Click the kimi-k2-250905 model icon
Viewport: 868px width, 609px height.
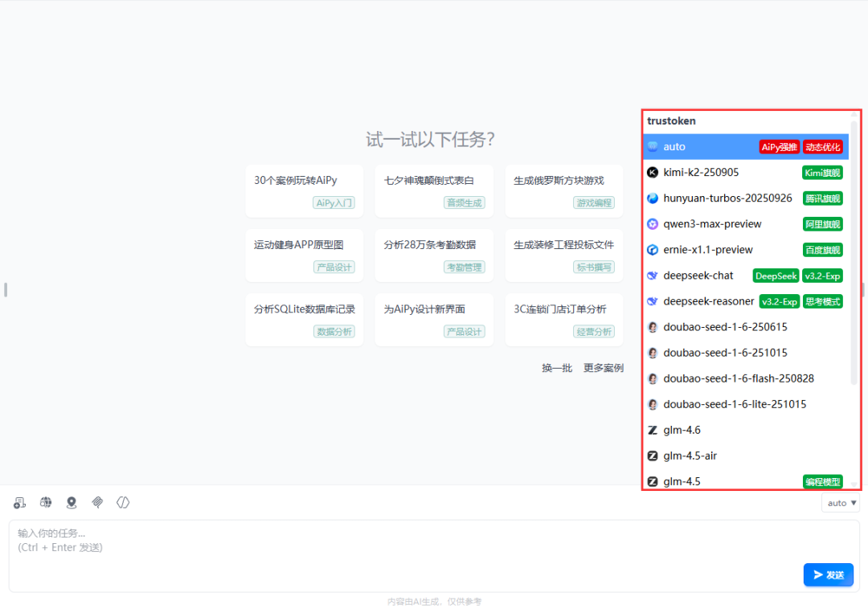click(653, 173)
